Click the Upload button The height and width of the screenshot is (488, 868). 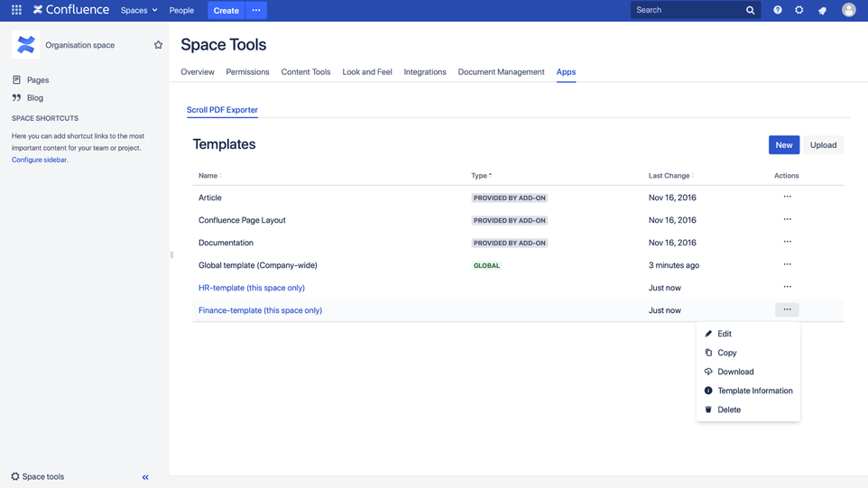coord(823,145)
